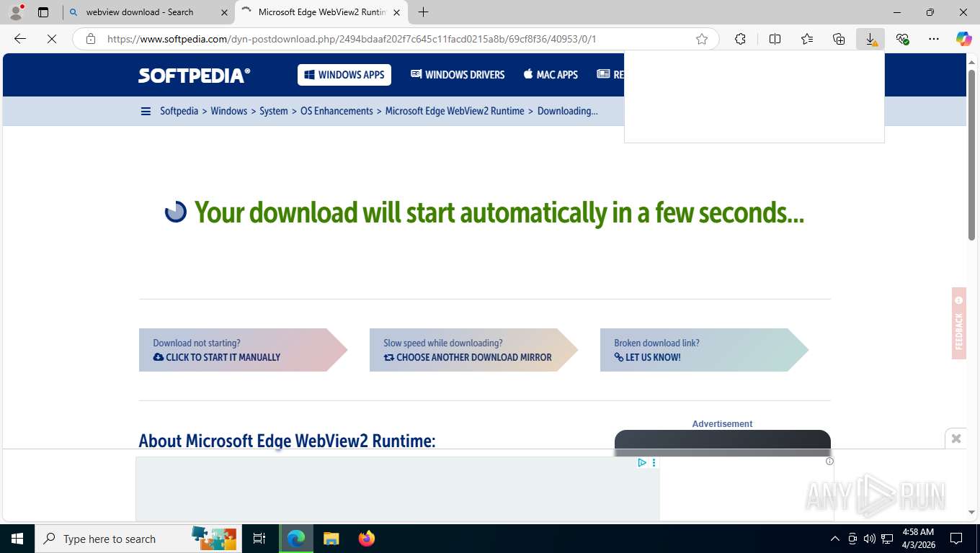Open Microsoft Edge from the taskbar
Viewport: 980px width, 553px height.
click(x=295, y=539)
